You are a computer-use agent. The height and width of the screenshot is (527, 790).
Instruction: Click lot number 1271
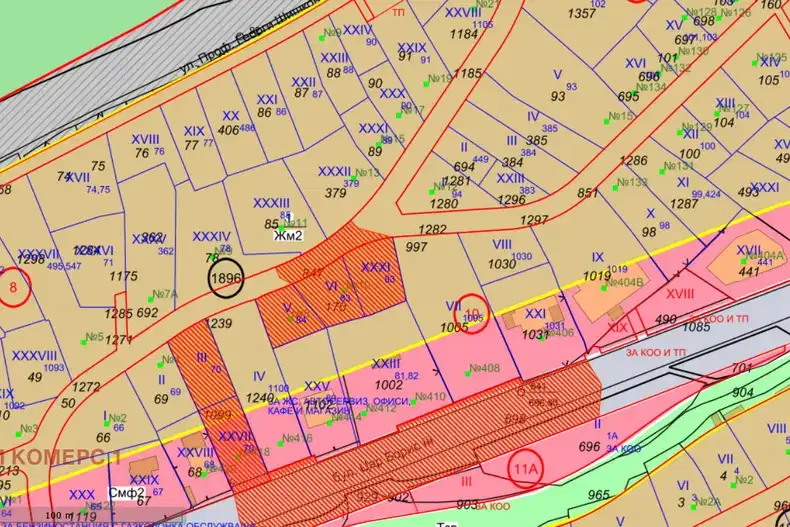119,340
